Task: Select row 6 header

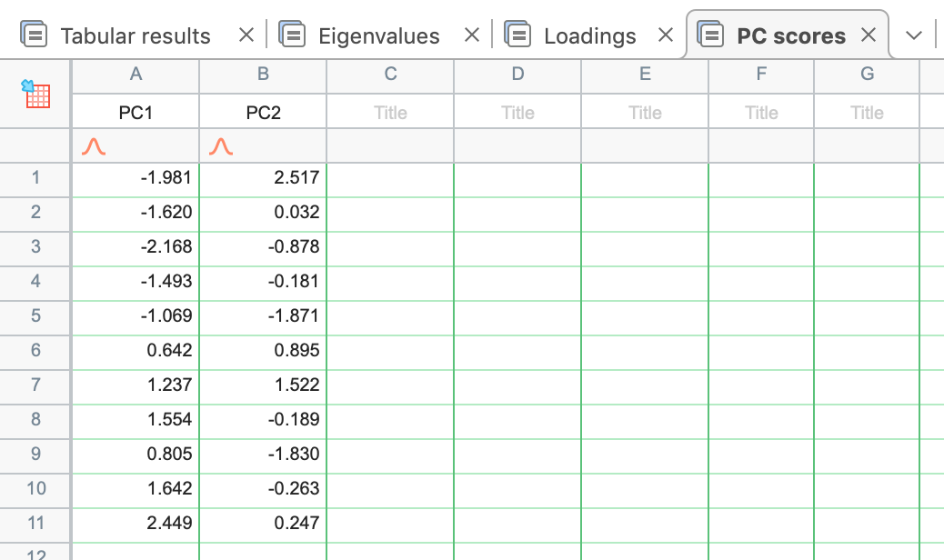Action: point(35,350)
